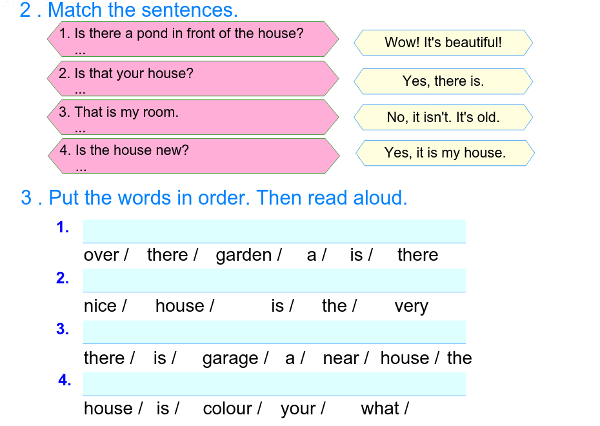600x426 pixels.
Task: Focus the blue answer line for sentence 2
Action: (274, 280)
